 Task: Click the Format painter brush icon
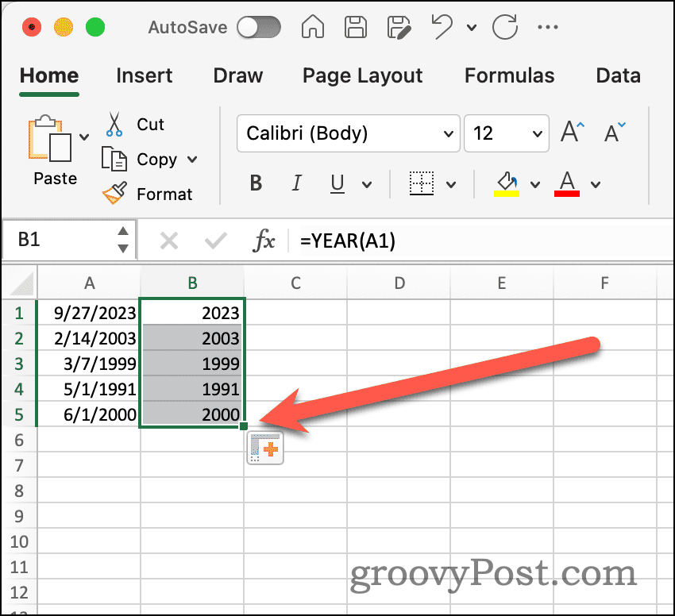[x=114, y=193]
